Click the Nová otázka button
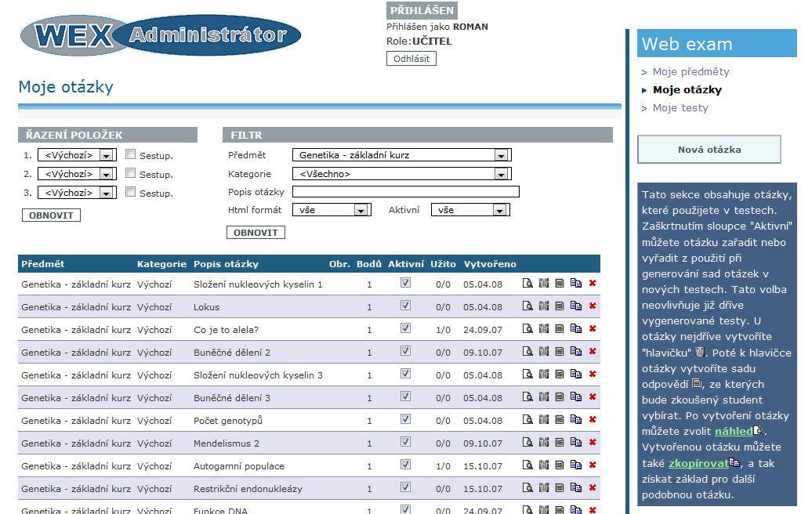 pyautogui.click(x=709, y=150)
